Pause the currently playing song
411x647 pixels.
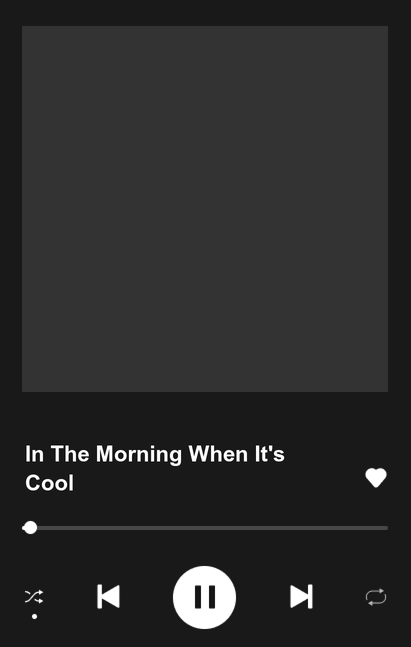point(205,597)
